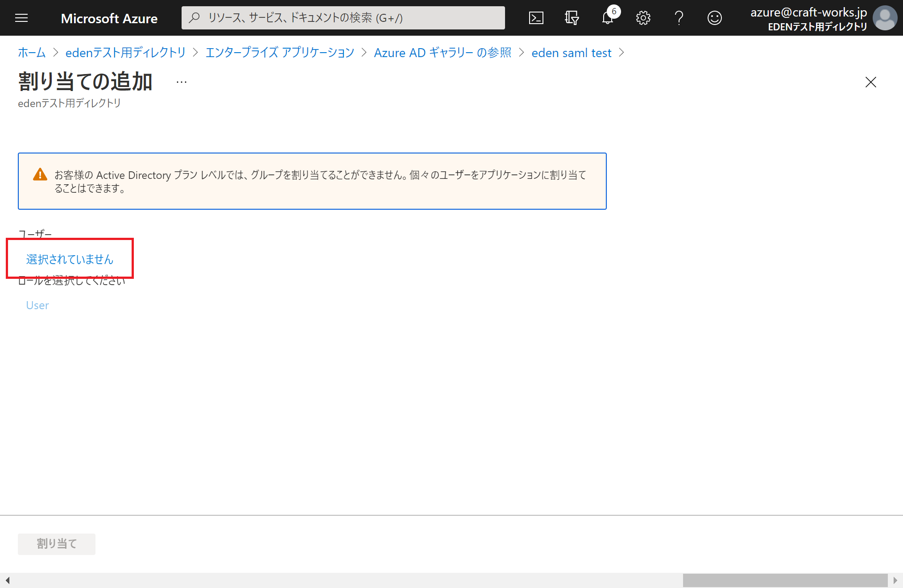903x588 pixels.
Task: Open エンタープライズ アプリケーション breadcrumb
Action: [x=280, y=53]
